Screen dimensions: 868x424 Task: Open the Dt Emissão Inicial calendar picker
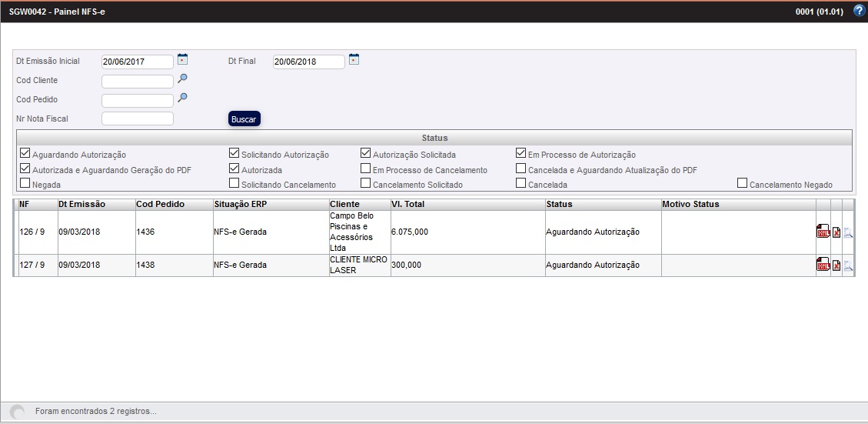tap(183, 59)
